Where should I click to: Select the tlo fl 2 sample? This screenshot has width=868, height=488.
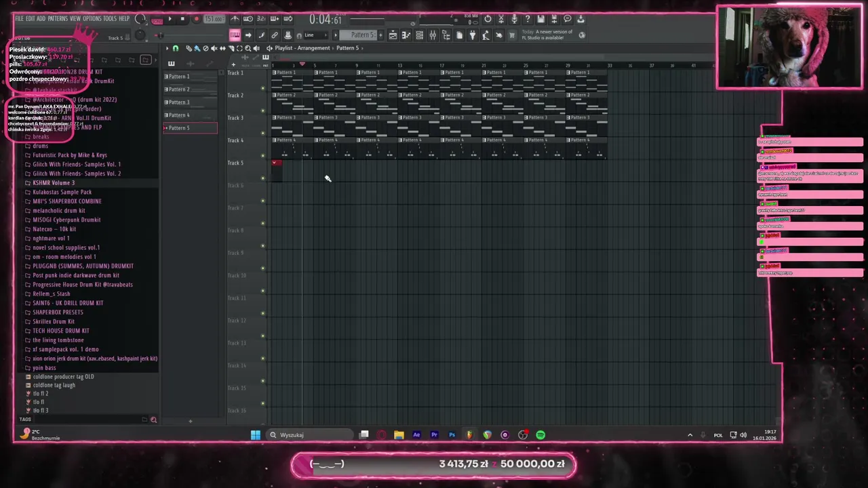point(40,394)
